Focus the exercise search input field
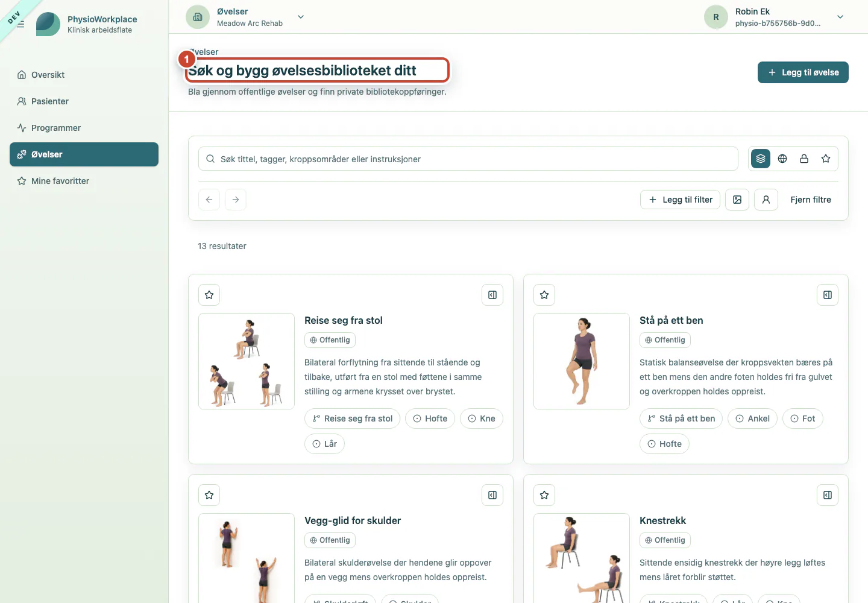868x603 pixels. [468, 159]
